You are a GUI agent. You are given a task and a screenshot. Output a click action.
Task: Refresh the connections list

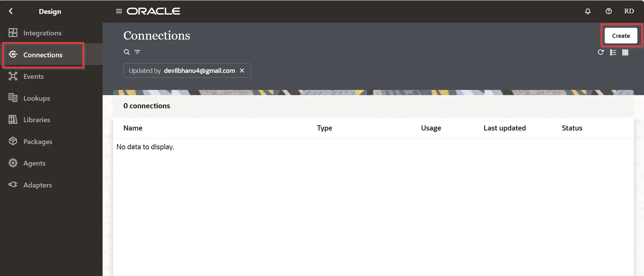click(x=601, y=52)
